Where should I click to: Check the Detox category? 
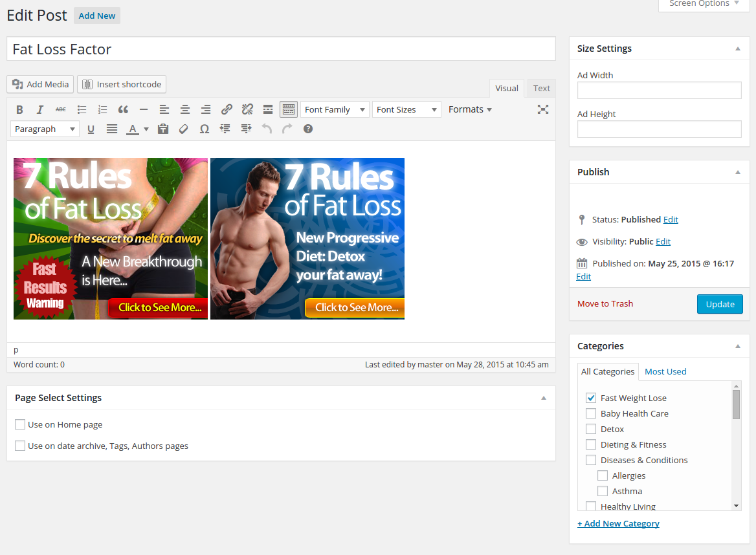[590, 429]
